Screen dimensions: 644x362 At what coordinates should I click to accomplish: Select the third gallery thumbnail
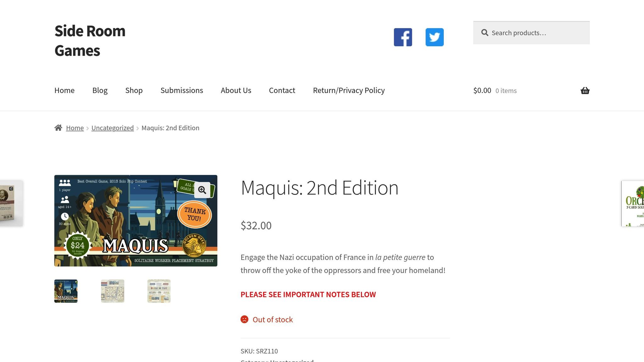coord(159,291)
